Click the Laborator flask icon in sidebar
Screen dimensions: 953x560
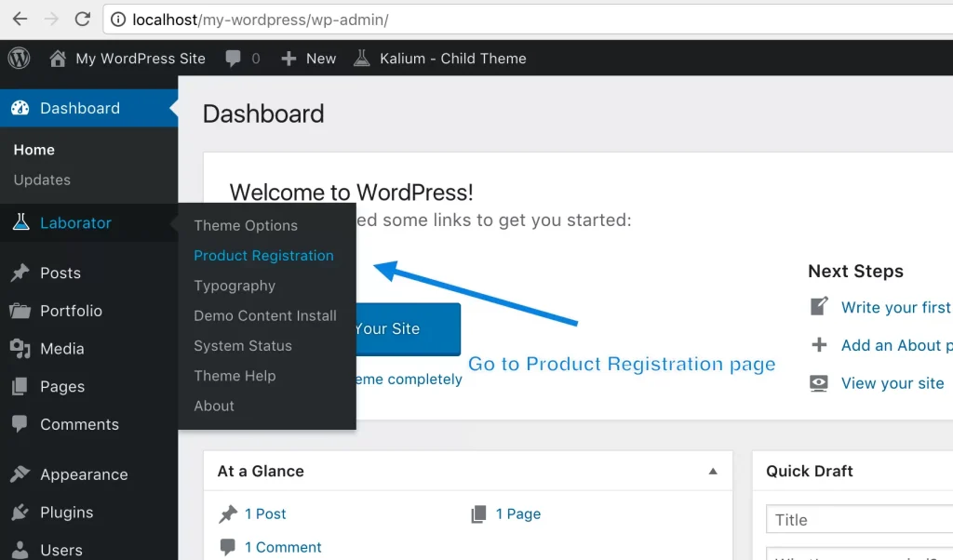pyautogui.click(x=20, y=223)
